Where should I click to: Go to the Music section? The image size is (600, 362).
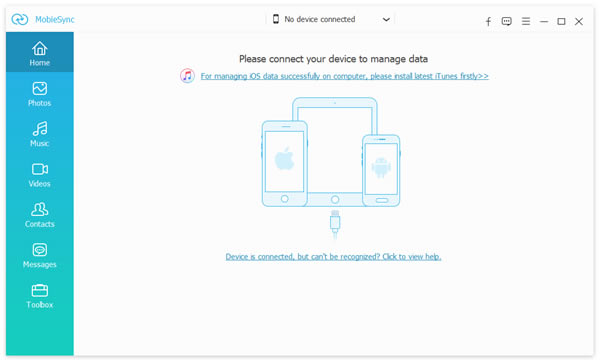(40, 134)
